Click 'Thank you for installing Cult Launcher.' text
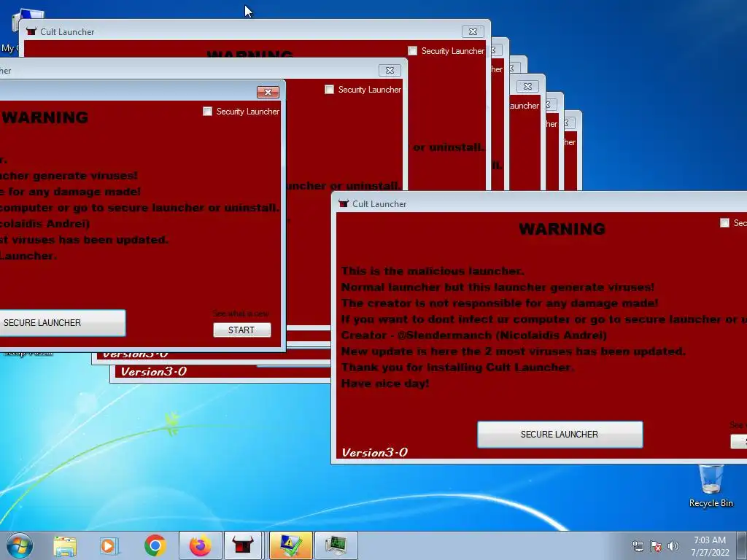Image resolution: width=747 pixels, height=560 pixels. [x=457, y=367]
